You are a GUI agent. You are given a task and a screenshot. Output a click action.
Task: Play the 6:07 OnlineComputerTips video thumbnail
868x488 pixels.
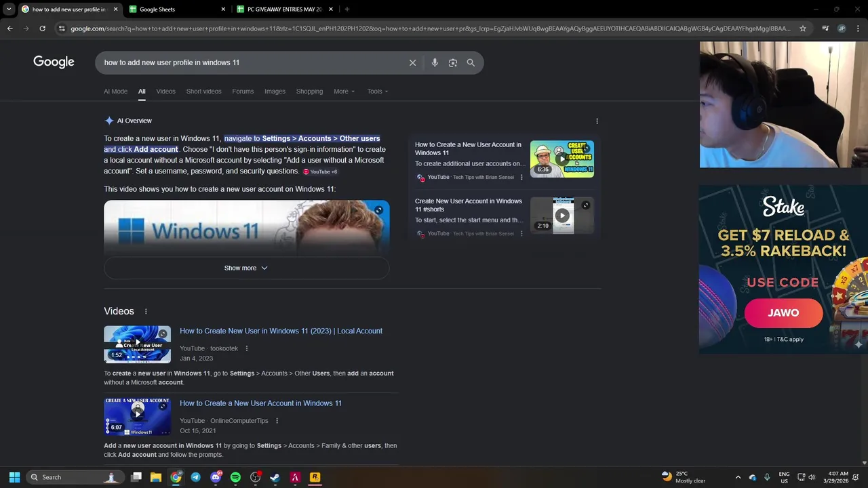(x=137, y=417)
